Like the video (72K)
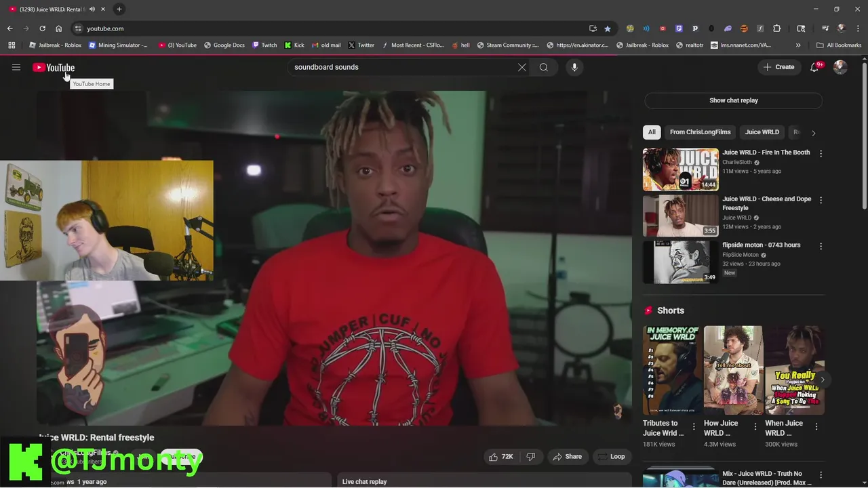This screenshot has height=488, width=868. coord(501,457)
